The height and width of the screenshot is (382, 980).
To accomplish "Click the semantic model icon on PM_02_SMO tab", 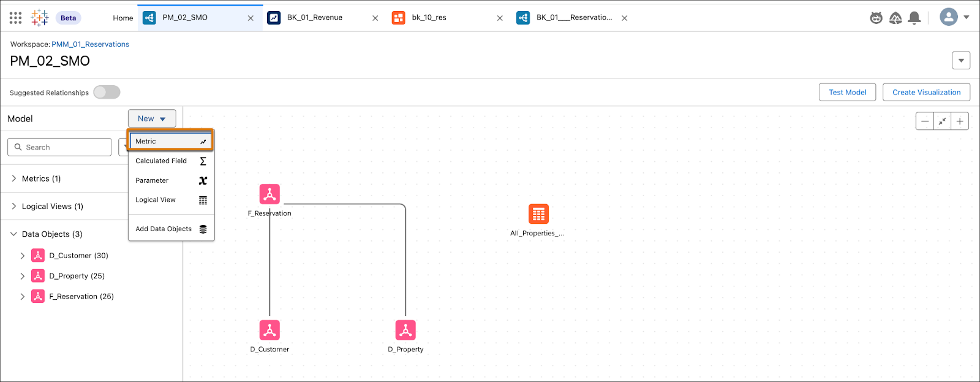I will (x=149, y=18).
